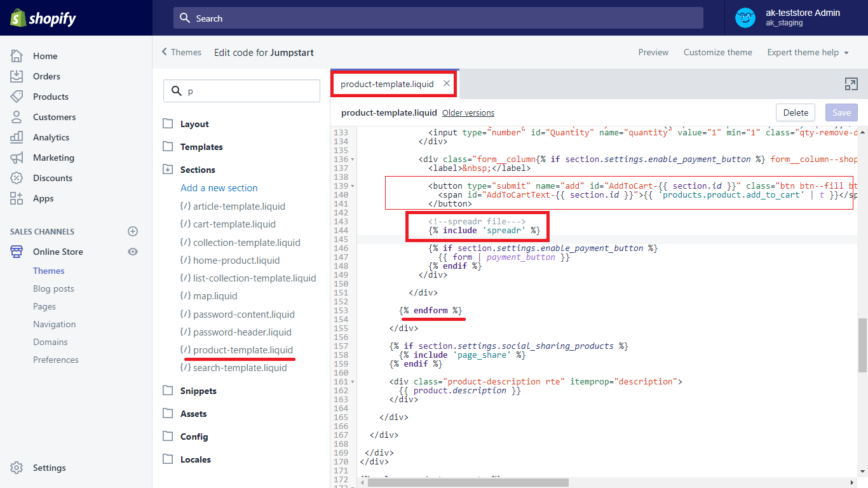
Task: Click the Settings gear icon
Action: click(x=17, y=468)
